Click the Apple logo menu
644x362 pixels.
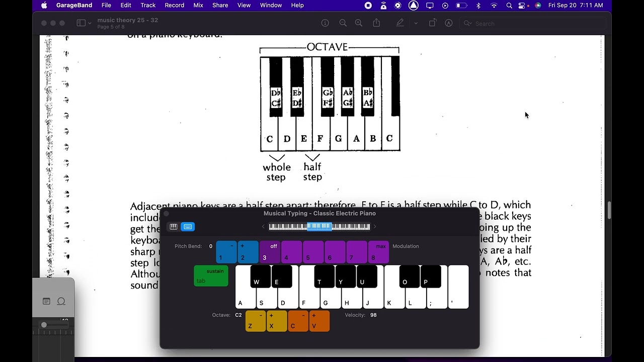click(44, 5)
